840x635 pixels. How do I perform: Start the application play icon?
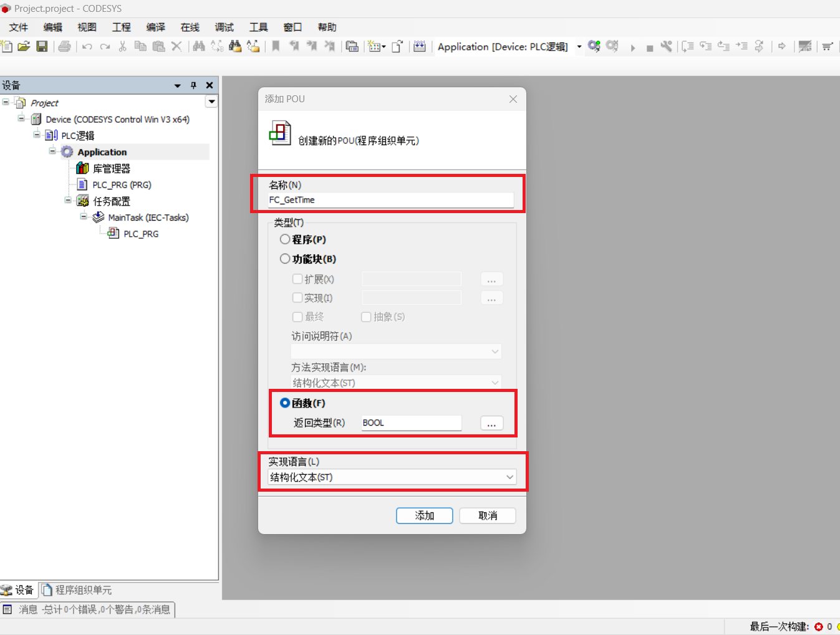633,47
